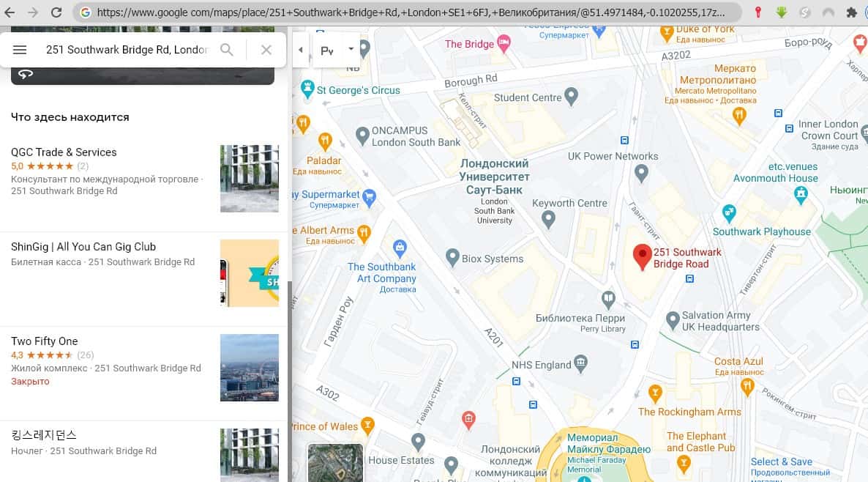This screenshot has width=868, height=482.
Task: Open the Google Maps hamburger menu
Action: point(20,50)
